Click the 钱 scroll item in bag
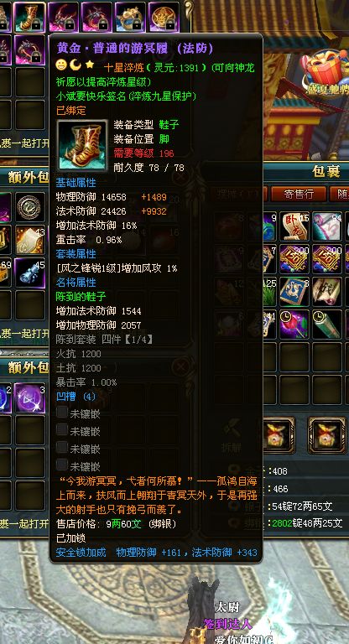The image size is (349, 644). coord(327,292)
